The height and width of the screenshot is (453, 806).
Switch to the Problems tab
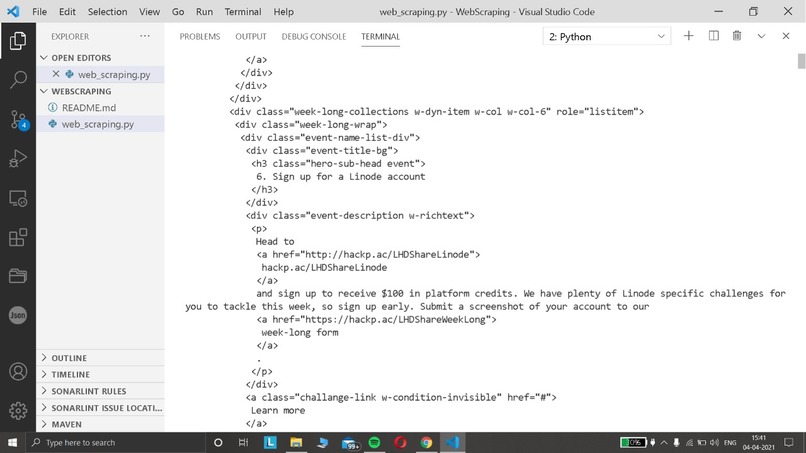tap(199, 37)
